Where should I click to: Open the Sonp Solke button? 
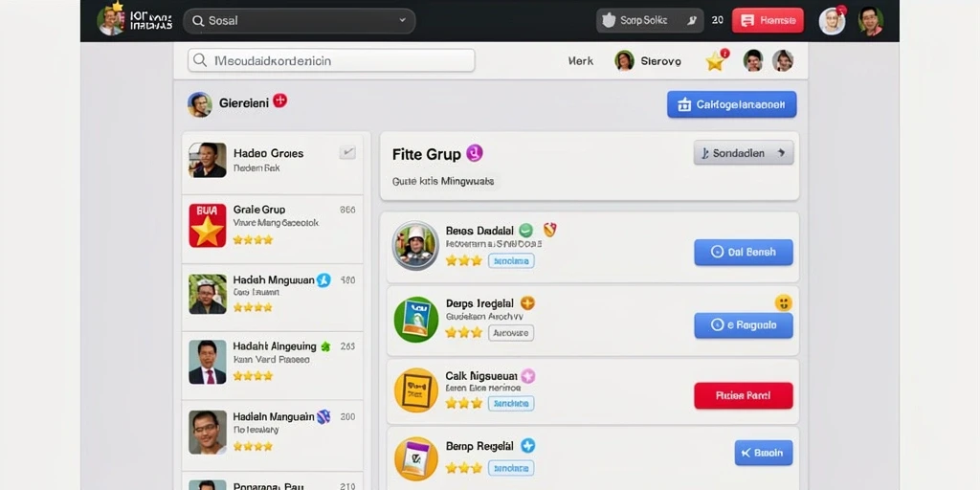[650, 21]
